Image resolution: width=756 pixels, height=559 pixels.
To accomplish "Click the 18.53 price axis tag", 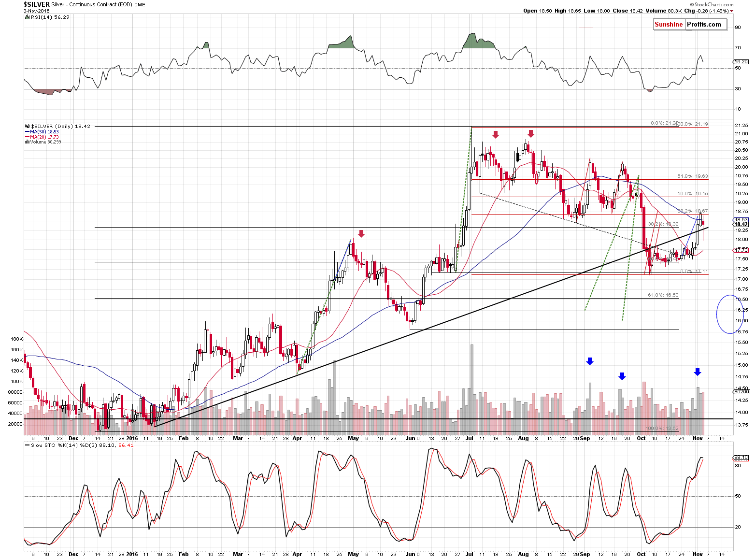I will pyautogui.click(x=741, y=220).
